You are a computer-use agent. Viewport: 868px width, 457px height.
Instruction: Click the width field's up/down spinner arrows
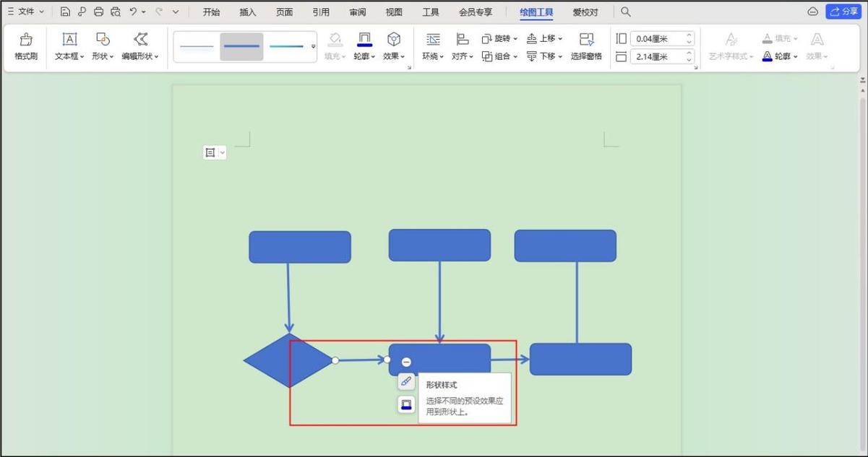click(x=689, y=56)
